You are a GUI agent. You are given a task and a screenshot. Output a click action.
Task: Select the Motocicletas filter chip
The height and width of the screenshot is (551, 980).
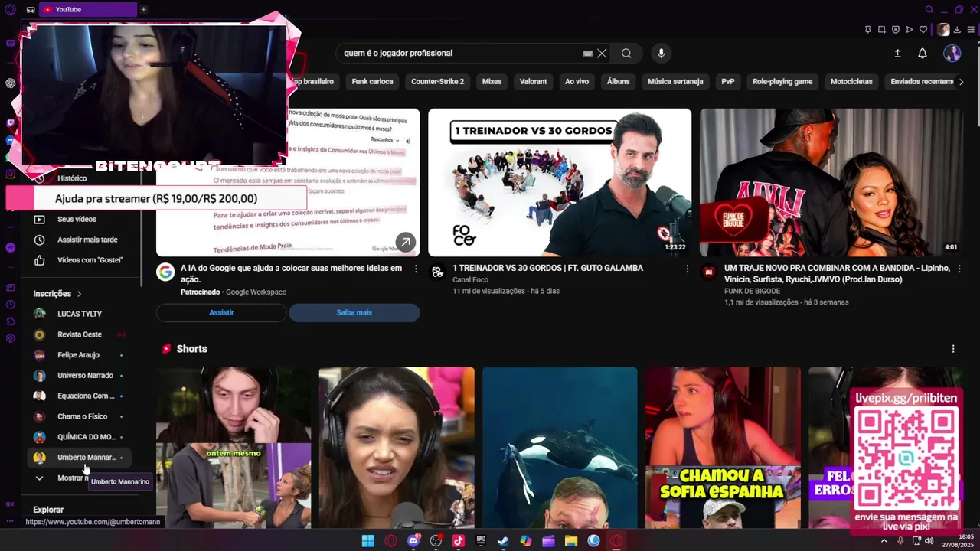coord(851,82)
